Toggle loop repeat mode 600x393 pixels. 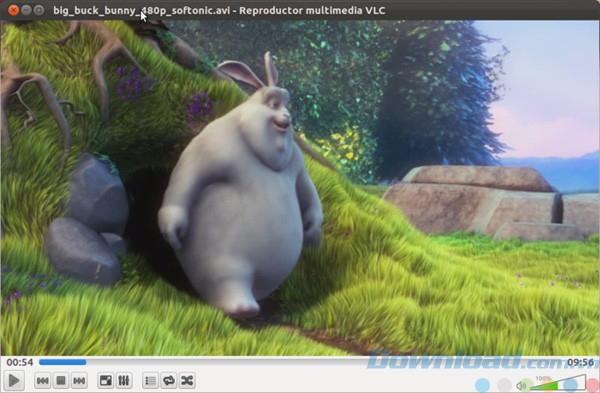(x=169, y=380)
